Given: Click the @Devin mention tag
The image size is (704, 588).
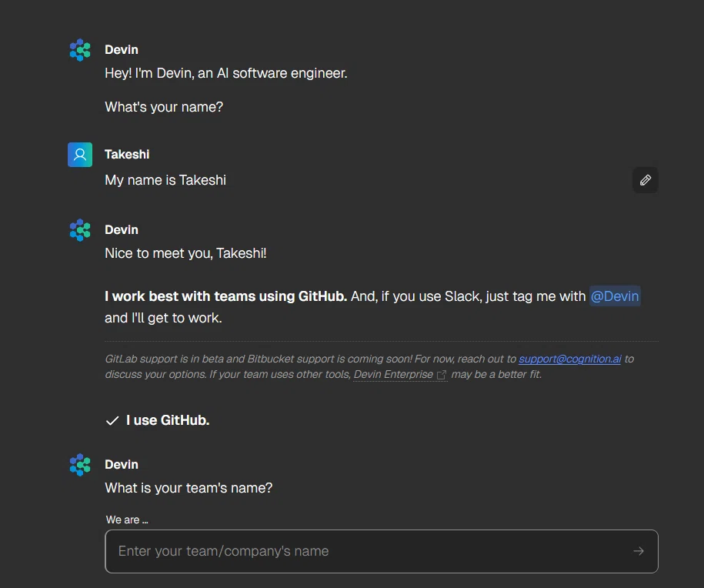Looking at the screenshot, I should click(x=615, y=296).
